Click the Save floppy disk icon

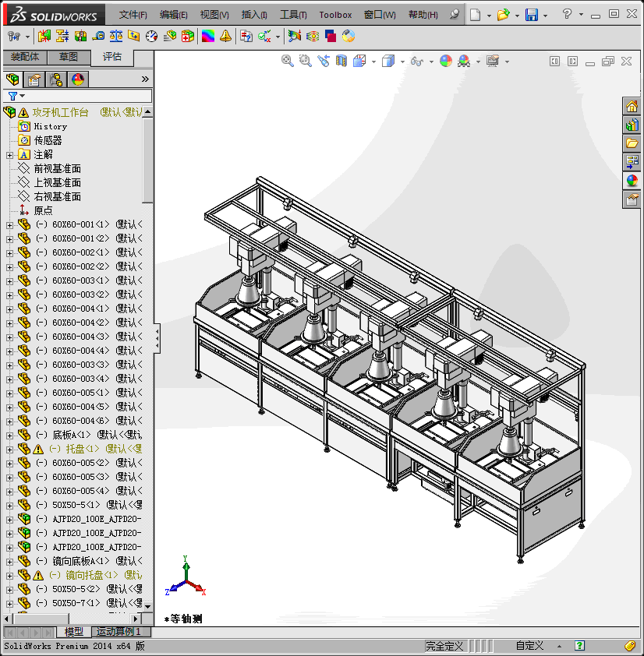point(532,15)
